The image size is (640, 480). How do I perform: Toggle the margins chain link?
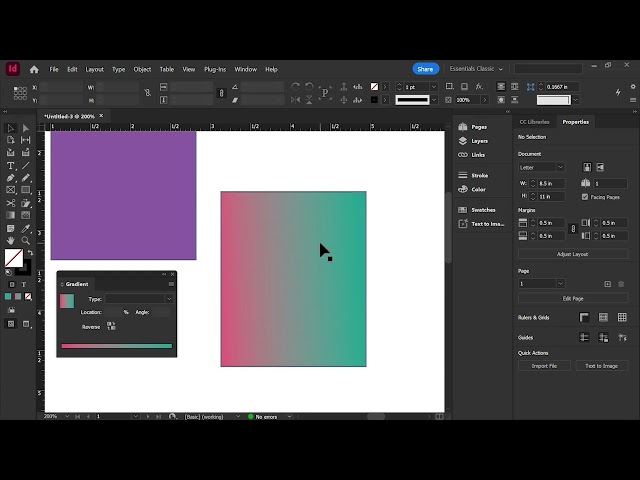tap(573, 229)
